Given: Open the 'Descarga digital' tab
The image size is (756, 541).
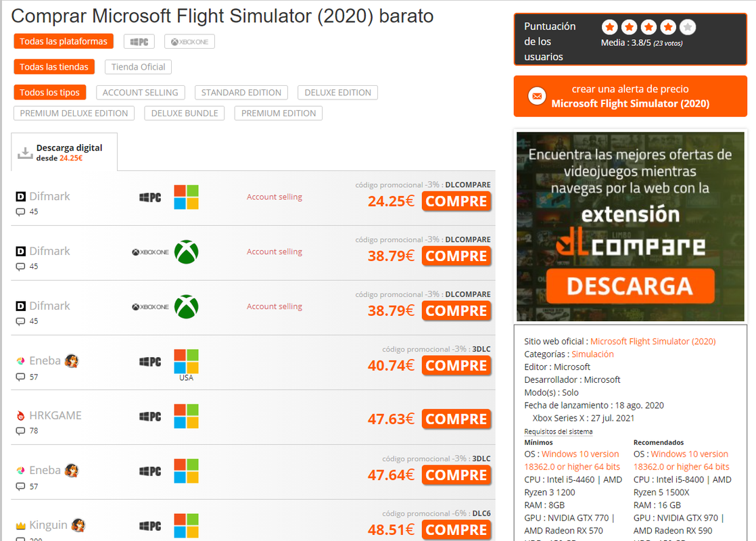Looking at the screenshot, I should click(64, 152).
